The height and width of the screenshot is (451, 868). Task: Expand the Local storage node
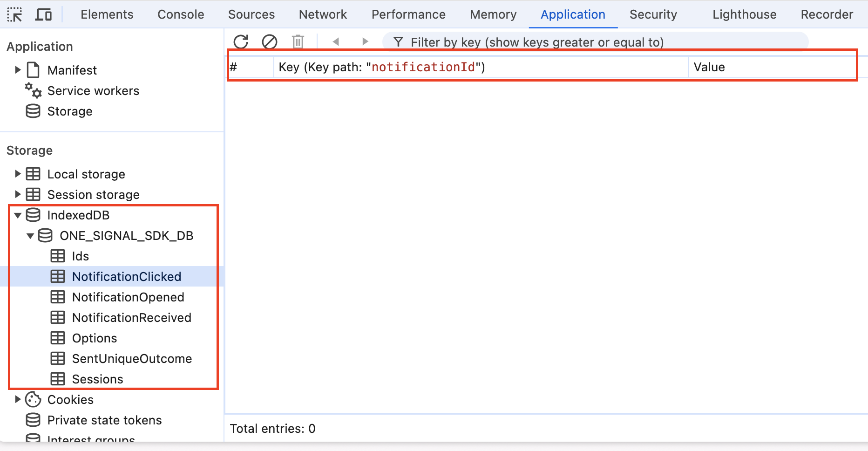point(18,174)
